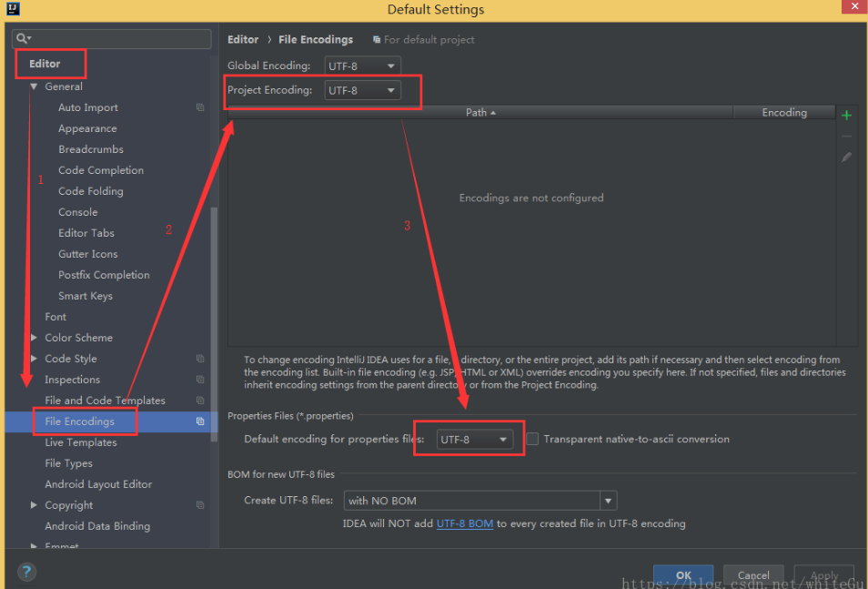
Task: Click project-level icon beside File and Code Templates
Action: click(x=200, y=400)
